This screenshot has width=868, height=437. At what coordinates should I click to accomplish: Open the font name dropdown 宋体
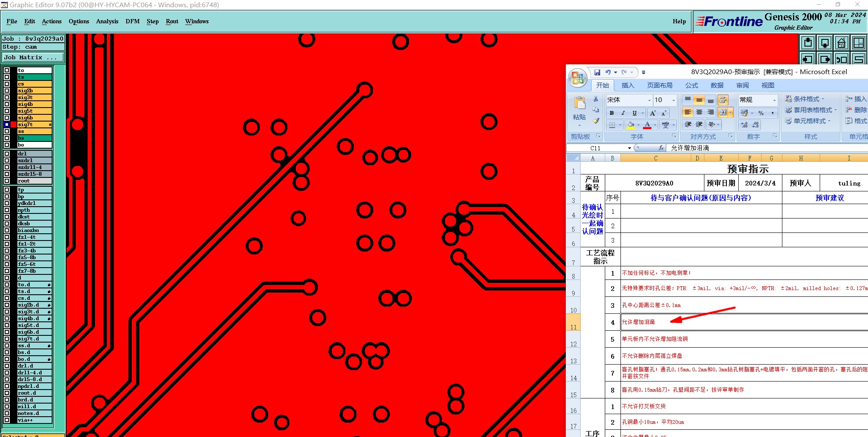(649, 100)
